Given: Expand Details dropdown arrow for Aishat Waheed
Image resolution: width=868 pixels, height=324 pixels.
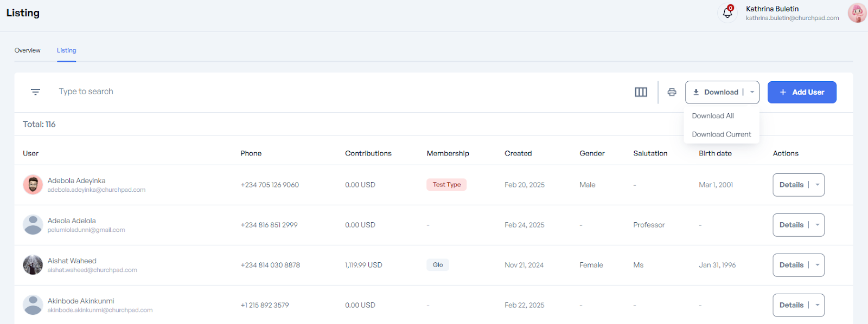Looking at the screenshot, I should click(817, 265).
